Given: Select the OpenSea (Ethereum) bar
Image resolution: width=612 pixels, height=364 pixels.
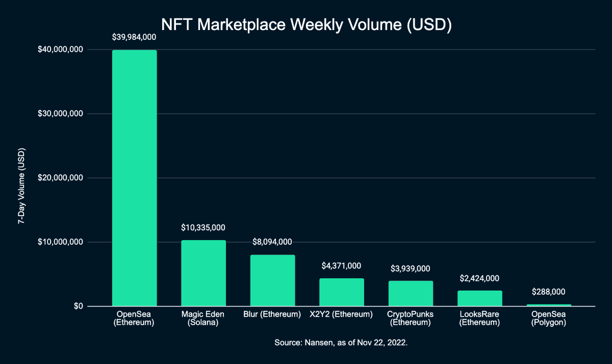Looking at the screenshot, I should coord(134,178).
